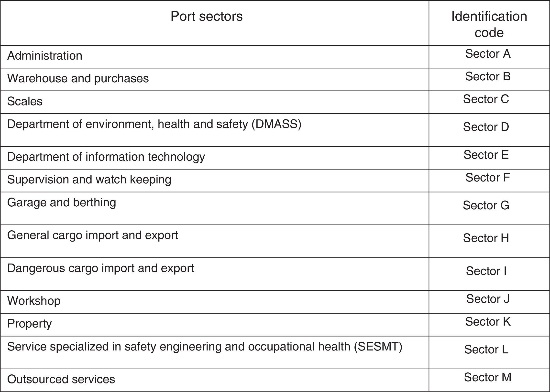This screenshot has height=392, width=550.
Task: Click the SESMT service row text
Action: tap(205, 347)
